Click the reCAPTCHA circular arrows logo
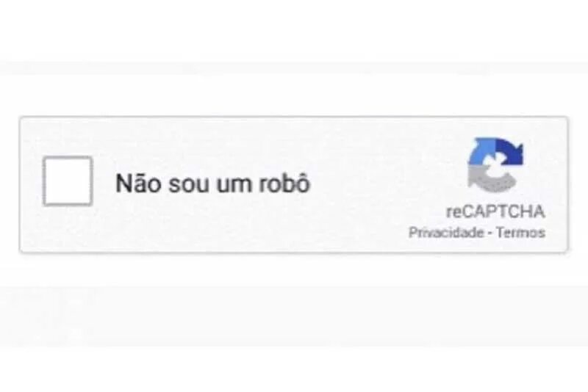588x392 pixels. click(x=495, y=164)
